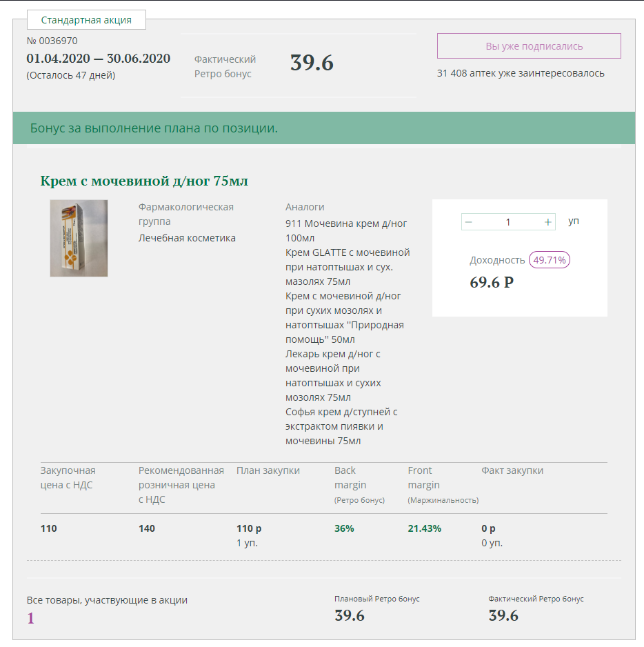Select analog '911 Мочевина крем д/ног 100мл'
The width and height of the screenshot is (644, 647).
[x=346, y=230]
